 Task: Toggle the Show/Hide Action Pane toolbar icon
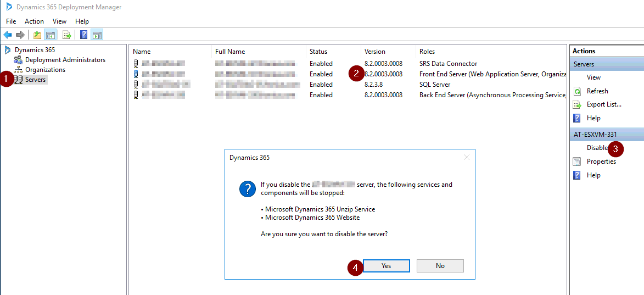coord(97,35)
